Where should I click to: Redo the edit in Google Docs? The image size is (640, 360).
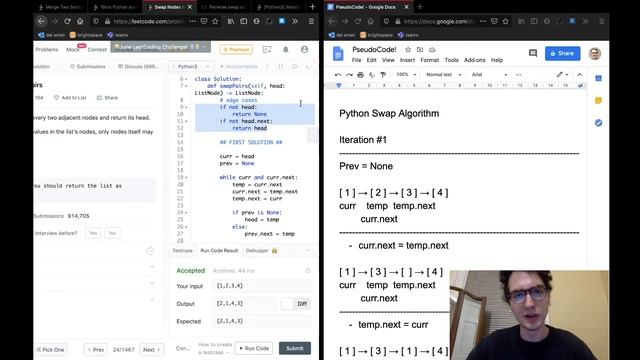coord(349,75)
